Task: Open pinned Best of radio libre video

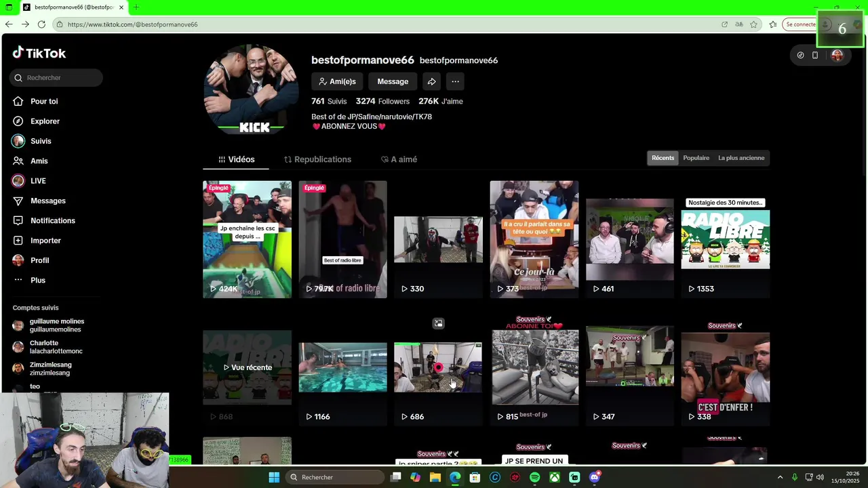Action: 342,239
